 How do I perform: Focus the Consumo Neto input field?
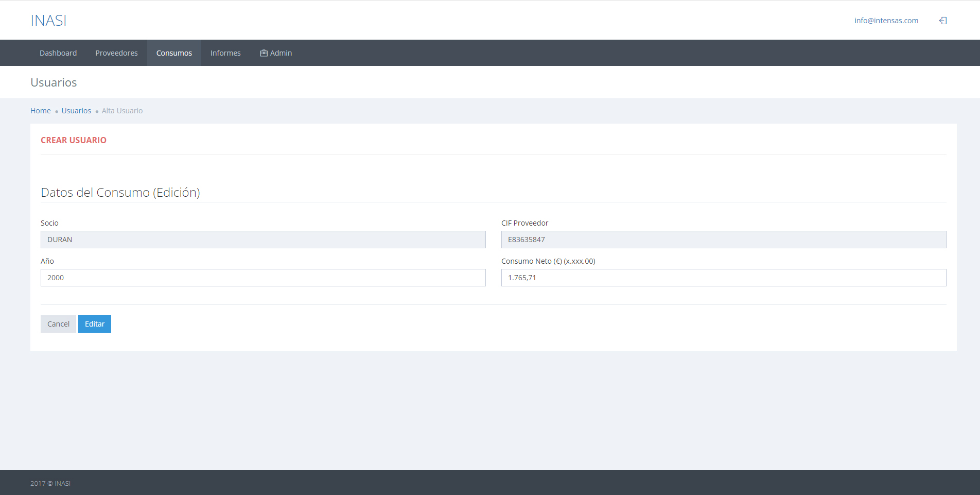(x=724, y=278)
